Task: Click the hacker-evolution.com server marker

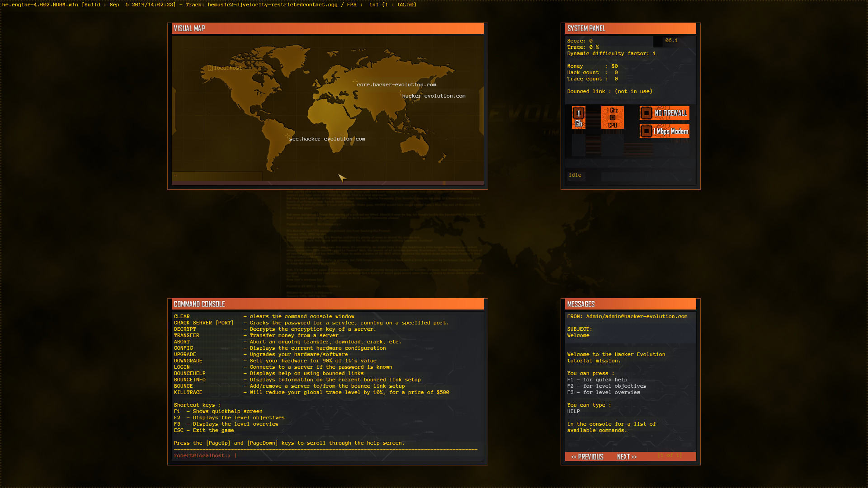Action: click(x=400, y=93)
